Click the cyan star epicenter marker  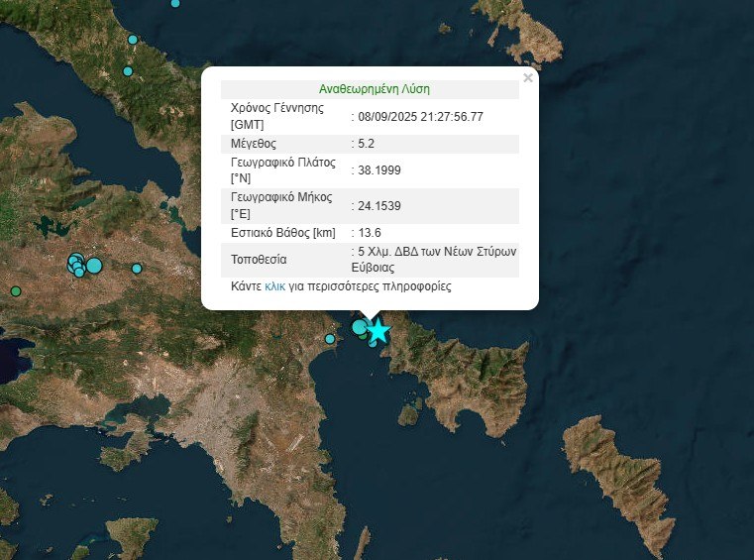[x=377, y=331]
